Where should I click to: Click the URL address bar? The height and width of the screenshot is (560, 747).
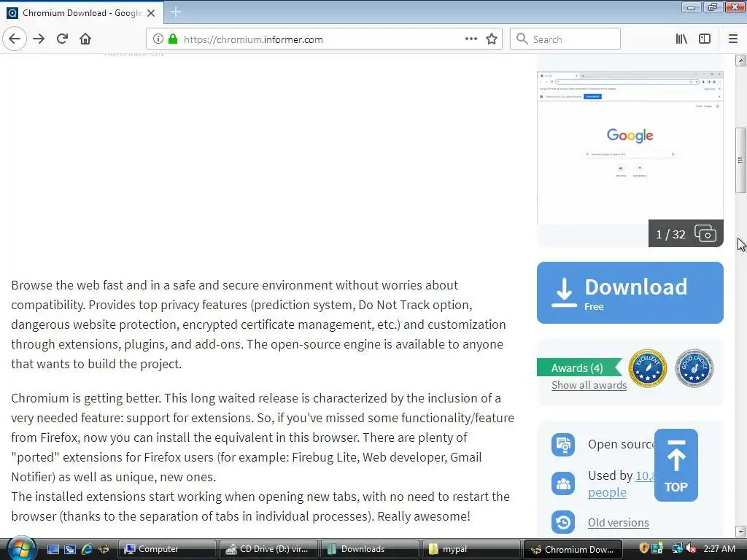[324, 39]
